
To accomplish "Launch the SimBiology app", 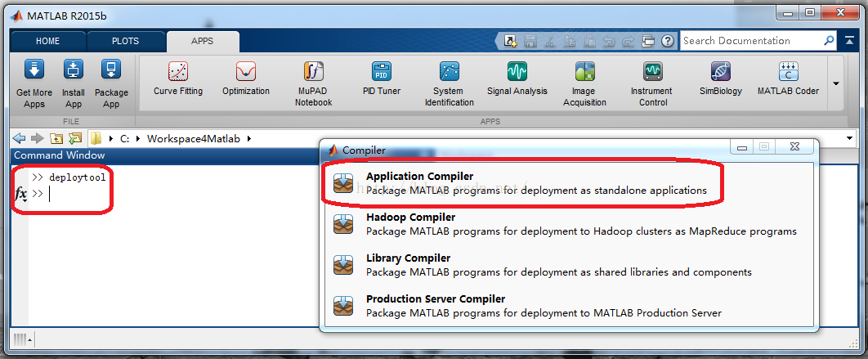I will pyautogui.click(x=721, y=79).
